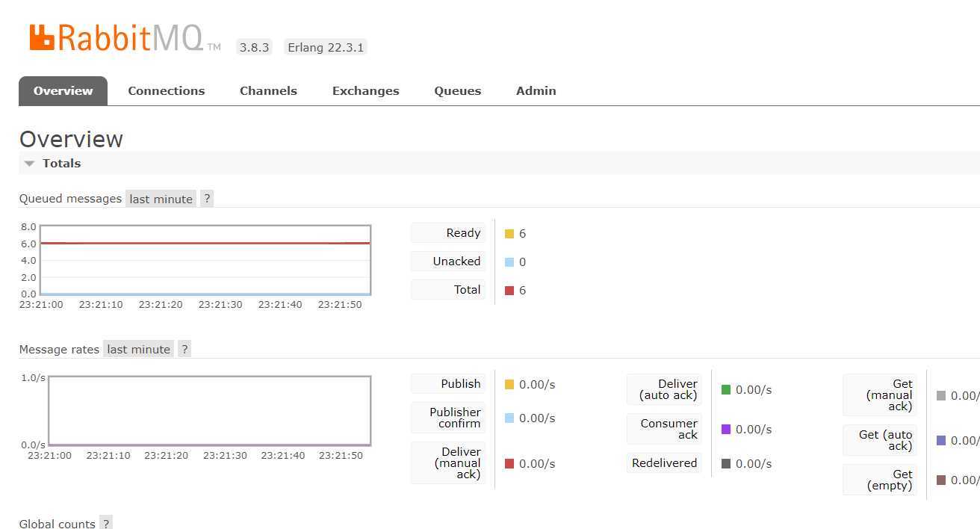Click the Overview page heading

[71, 140]
